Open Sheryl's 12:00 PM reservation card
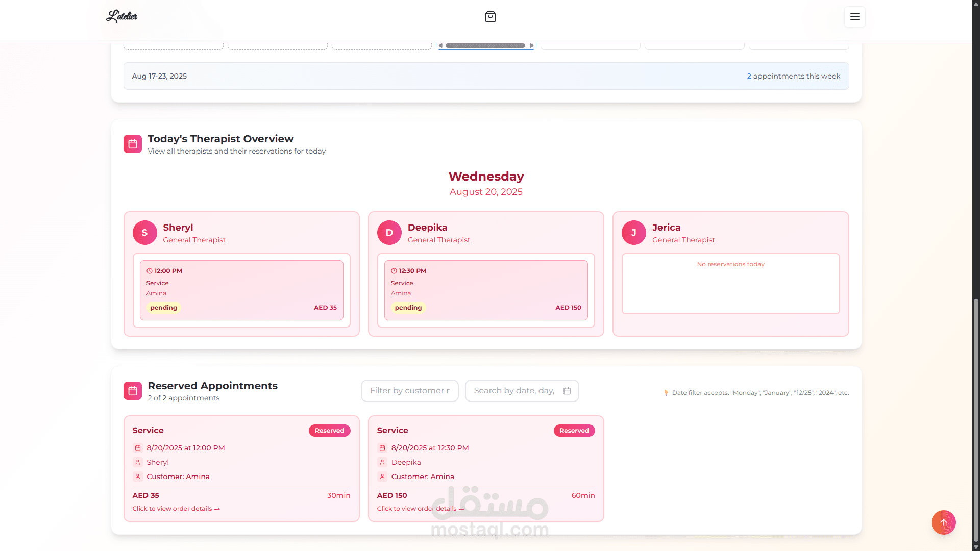 click(241, 290)
